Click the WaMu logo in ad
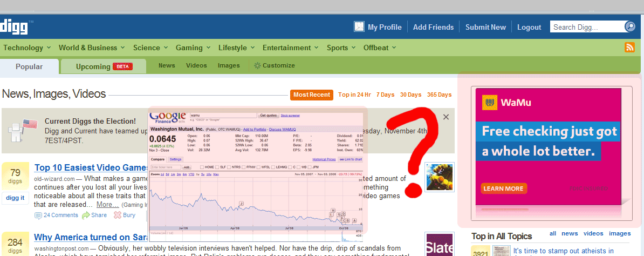 pos(506,102)
